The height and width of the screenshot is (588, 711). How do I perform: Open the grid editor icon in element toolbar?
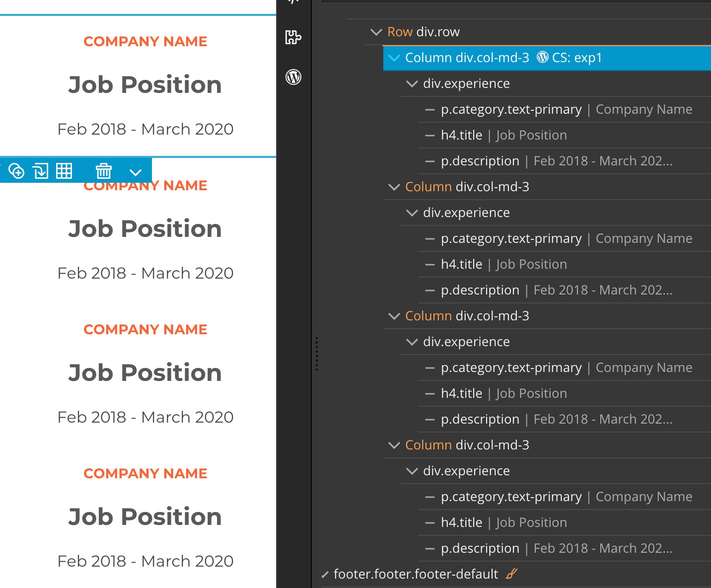(64, 171)
